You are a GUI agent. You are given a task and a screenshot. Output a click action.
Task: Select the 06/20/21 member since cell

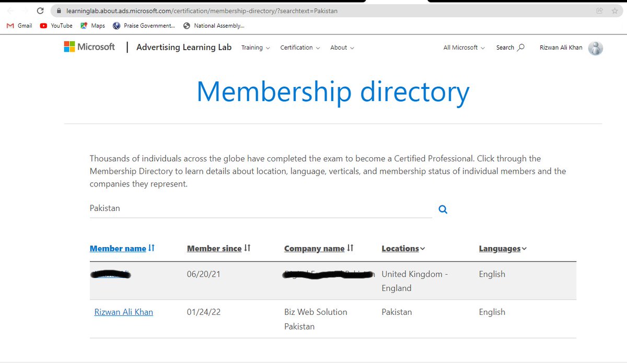click(203, 274)
